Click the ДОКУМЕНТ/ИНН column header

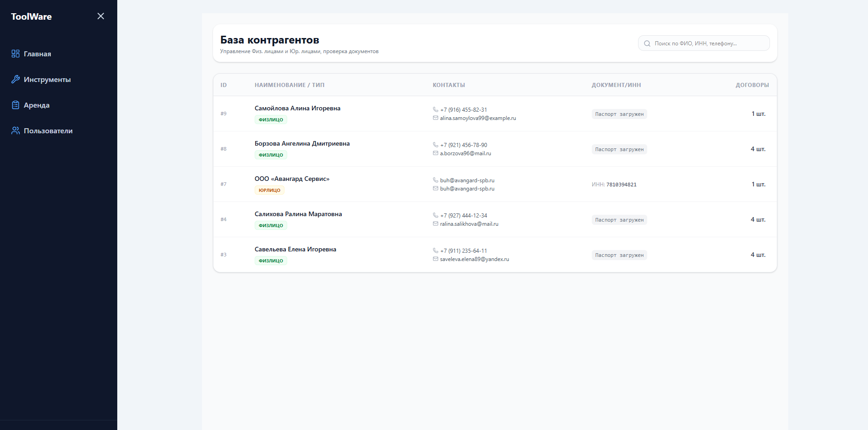(x=616, y=85)
